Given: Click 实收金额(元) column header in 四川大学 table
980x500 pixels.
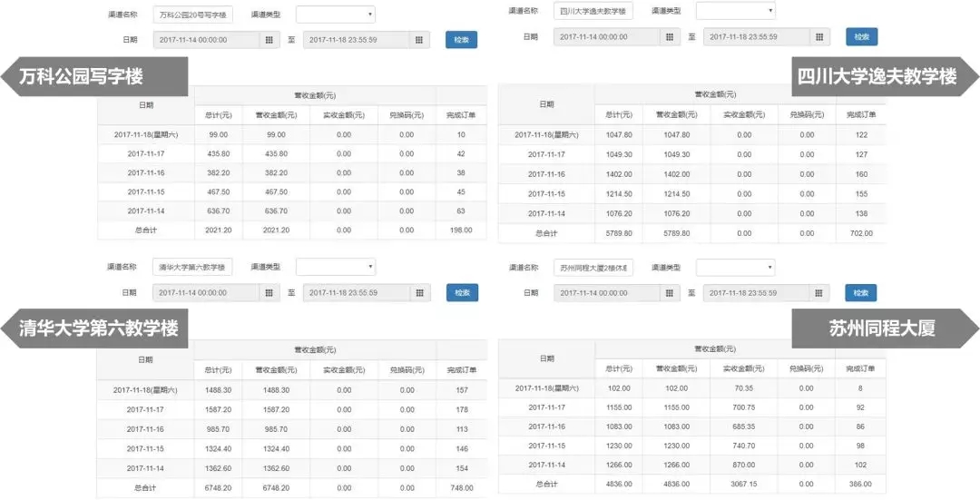Looking at the screenshot, I should (744, 115).
